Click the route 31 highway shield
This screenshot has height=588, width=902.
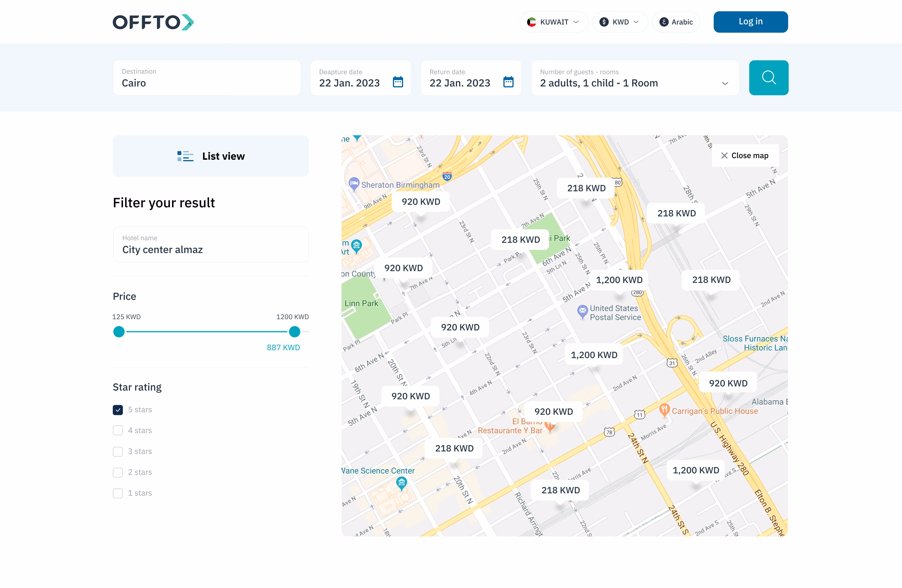click(672, 363)
